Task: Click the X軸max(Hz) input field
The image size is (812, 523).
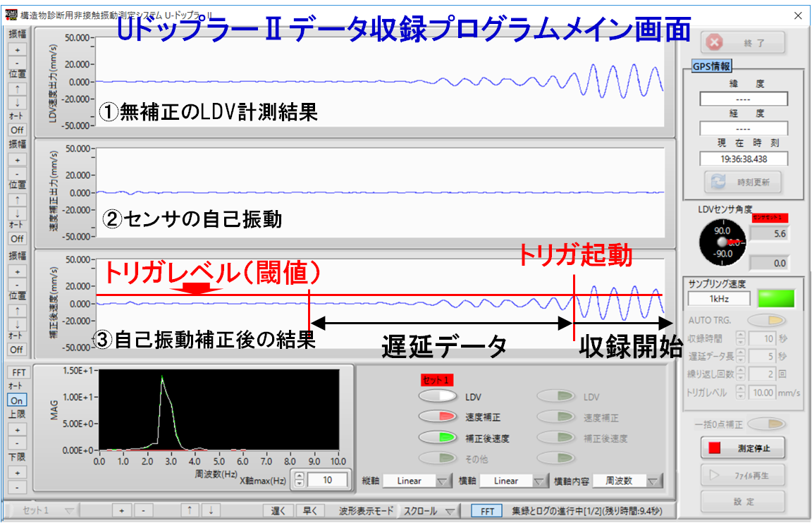Action: click(x=327, y=480)
